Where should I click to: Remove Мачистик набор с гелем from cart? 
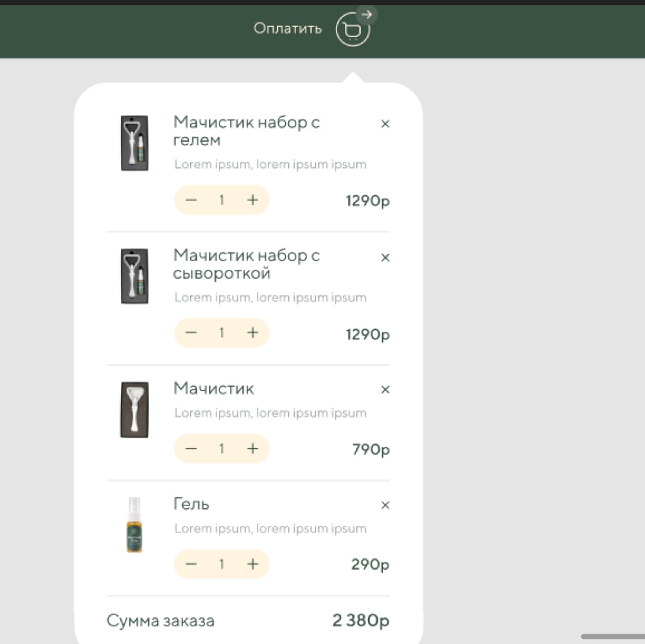[385, 123]
